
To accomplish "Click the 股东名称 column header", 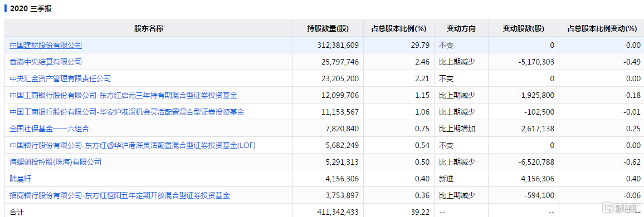I will point(149,28).
